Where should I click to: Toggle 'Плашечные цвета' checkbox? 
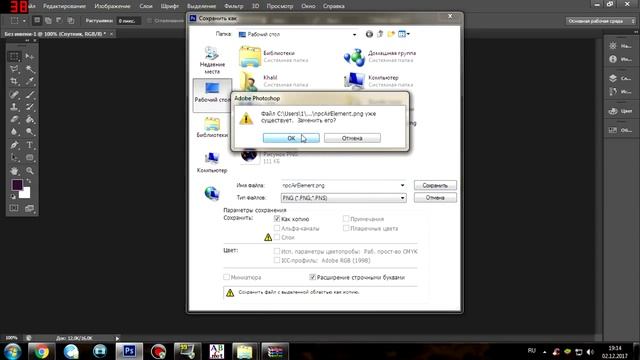(x=346, y=228)
